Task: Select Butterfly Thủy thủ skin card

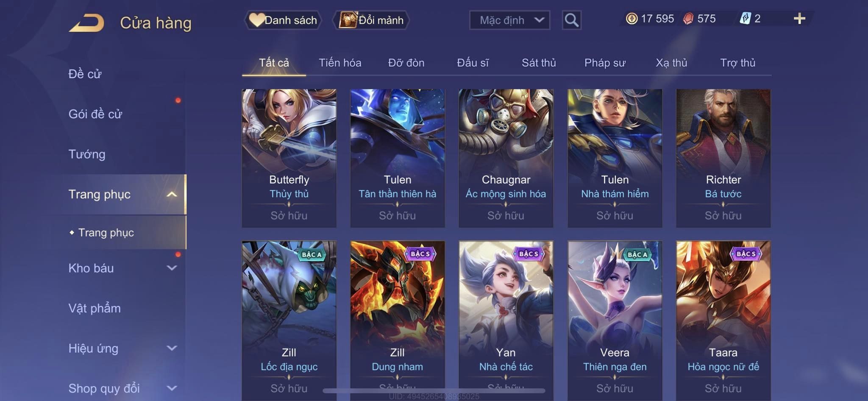Action: tap(289, 158)
